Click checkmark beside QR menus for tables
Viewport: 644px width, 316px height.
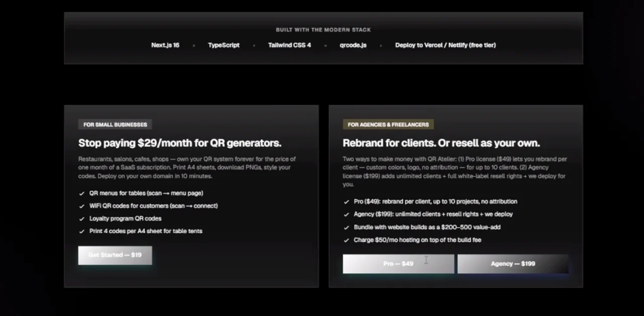(x=82, y=193)
